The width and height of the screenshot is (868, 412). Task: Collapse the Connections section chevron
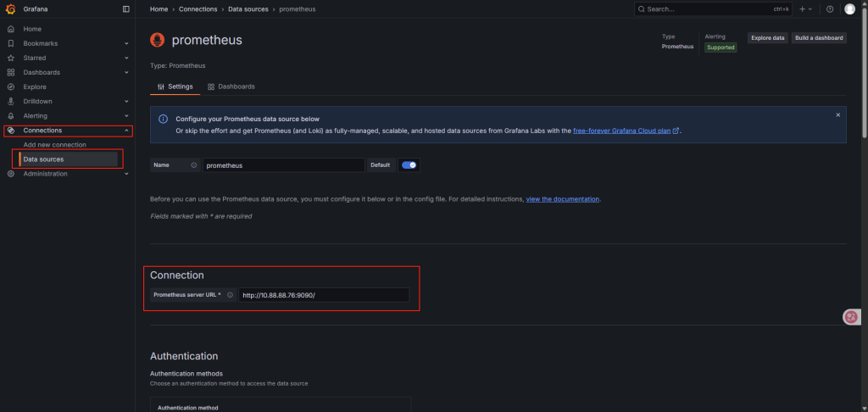point(126,131)
